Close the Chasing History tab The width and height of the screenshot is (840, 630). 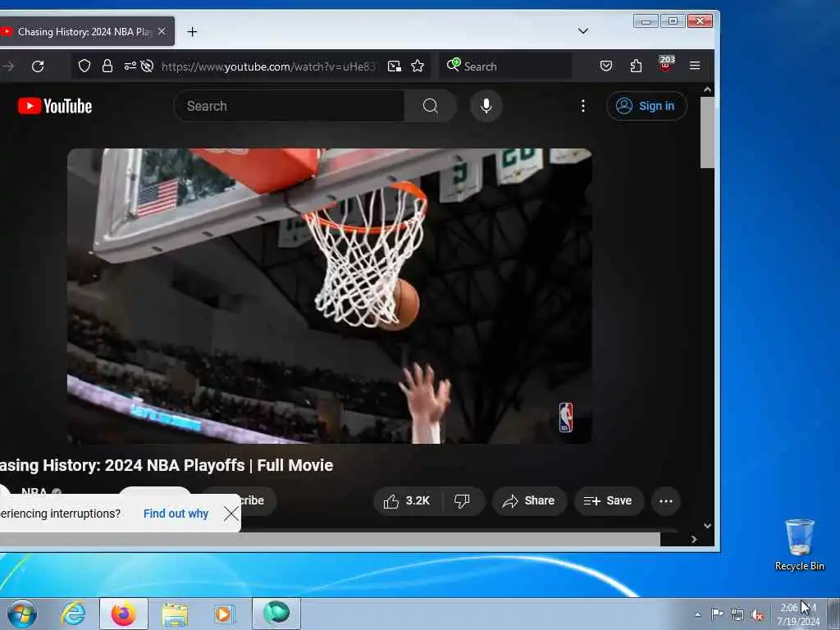[162, 32]
